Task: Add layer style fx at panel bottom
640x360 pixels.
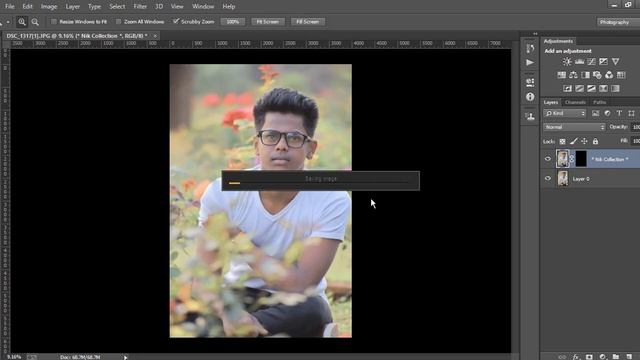Action: (x=576, y=357)
